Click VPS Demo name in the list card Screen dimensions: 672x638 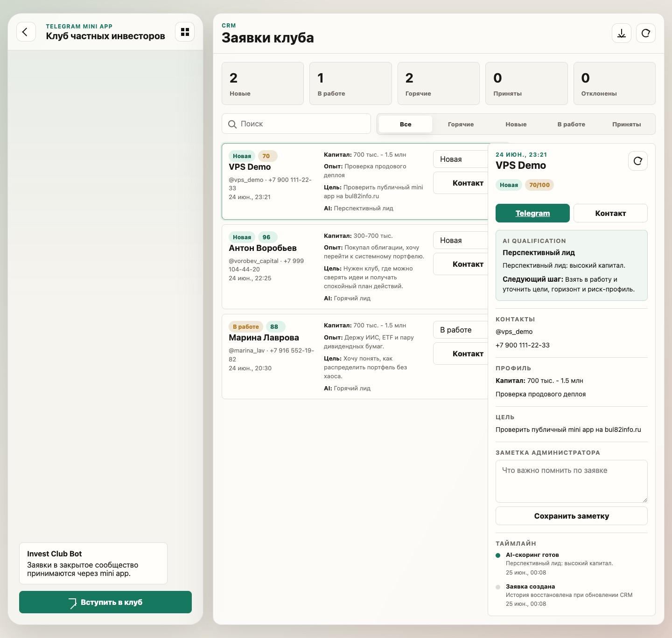(x=250, y=167)
